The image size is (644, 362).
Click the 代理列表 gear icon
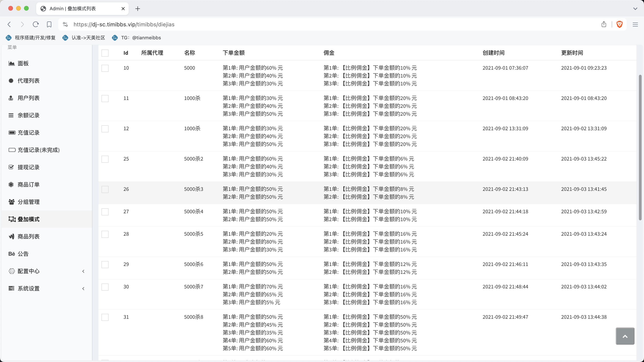click(11, 80)
